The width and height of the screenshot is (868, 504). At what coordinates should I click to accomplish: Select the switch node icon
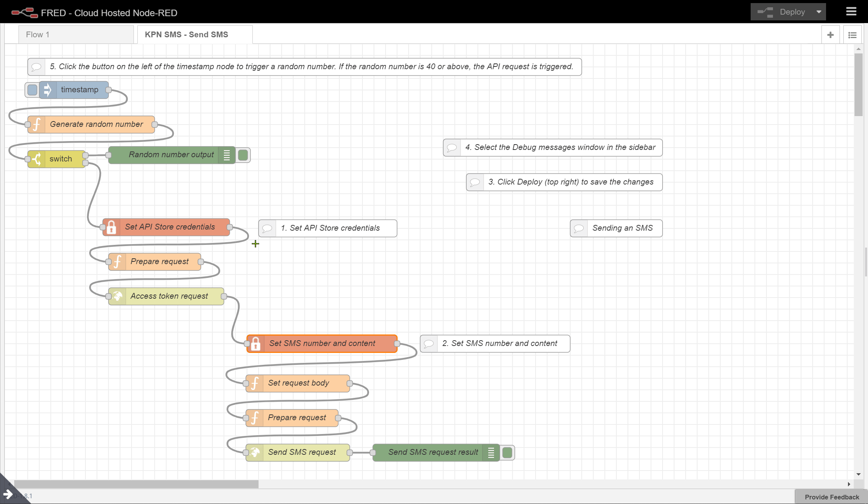pos(37,159)
